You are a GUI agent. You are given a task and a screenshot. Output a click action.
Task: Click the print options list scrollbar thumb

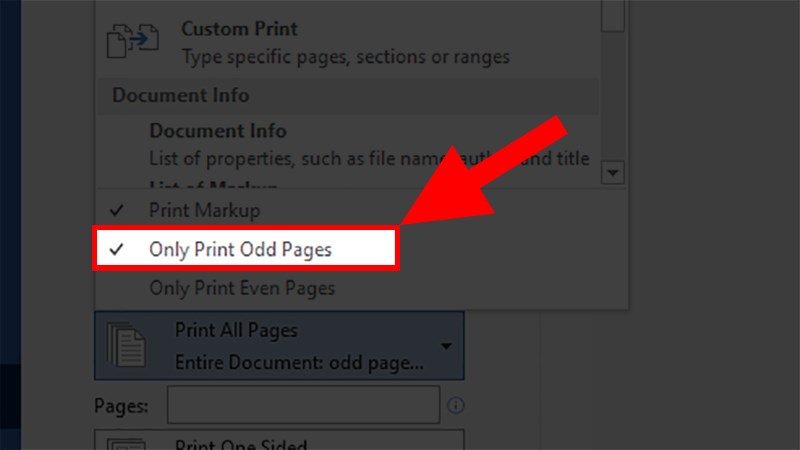coord(614,14)
